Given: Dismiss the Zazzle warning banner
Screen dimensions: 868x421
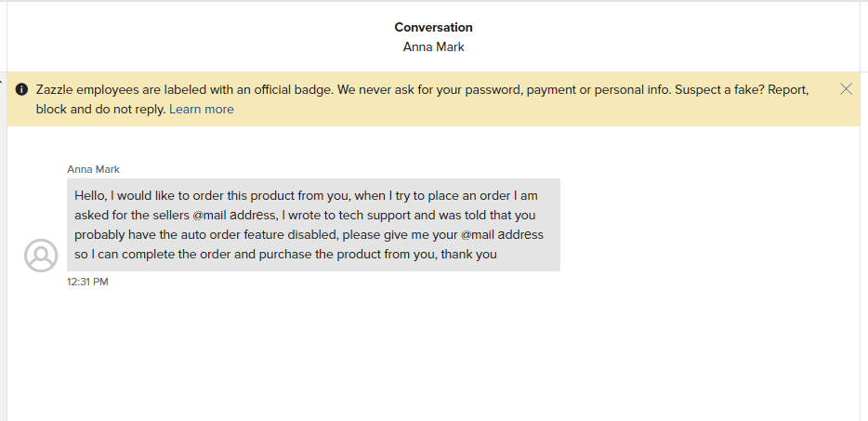Looking at the screenshot, I should click(x=846, y=89).
